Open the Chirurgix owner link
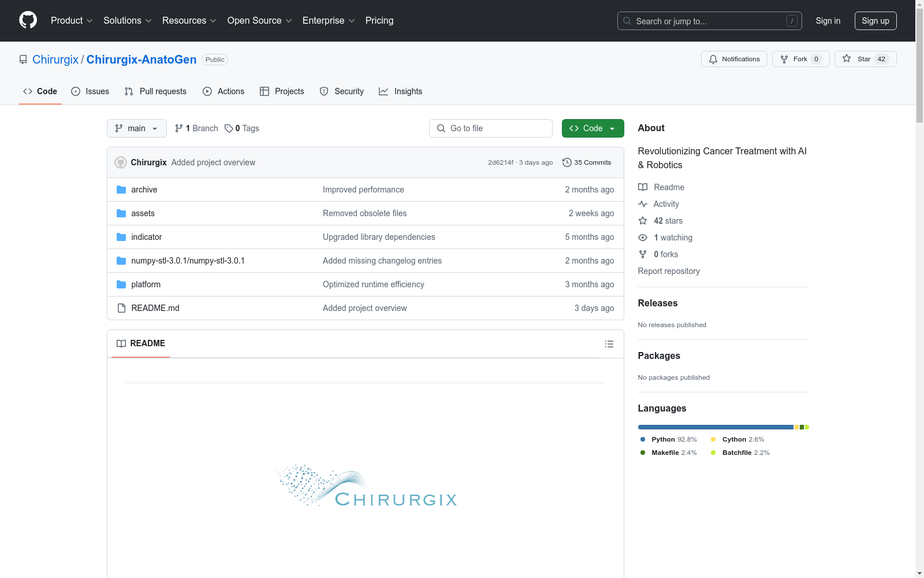Screen dimensions: 924x578 tap(55, 60)
